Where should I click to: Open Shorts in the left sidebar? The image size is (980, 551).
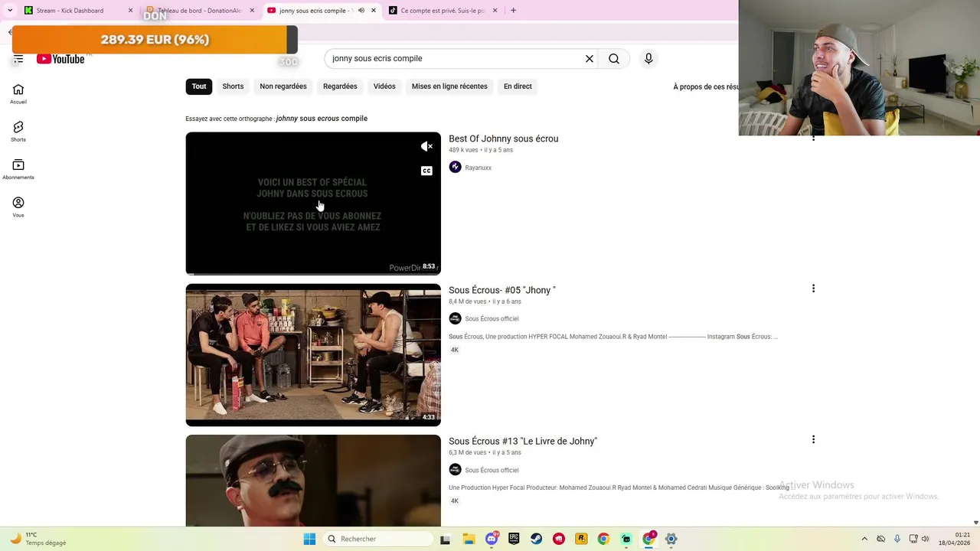[x=18, y=132]
